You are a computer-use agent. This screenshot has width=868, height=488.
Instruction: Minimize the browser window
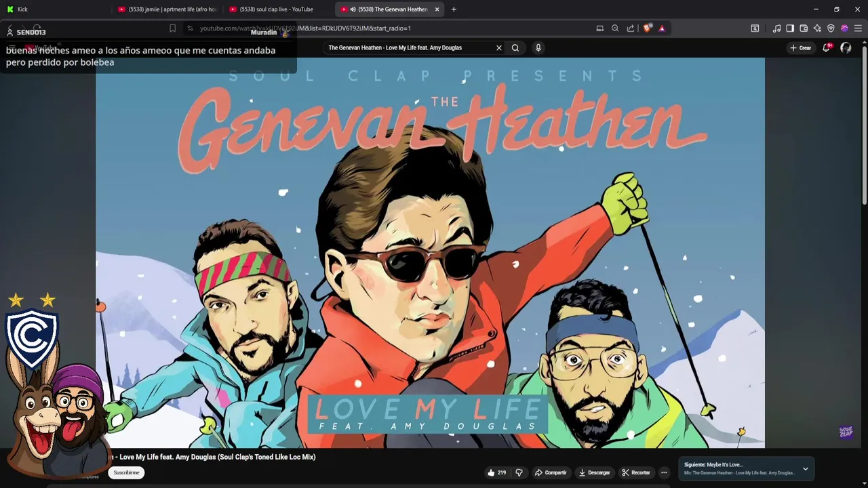click(x=816, y=9)
